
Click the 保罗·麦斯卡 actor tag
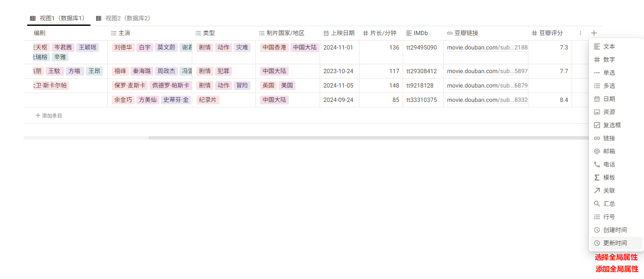(x=130, y=85)
